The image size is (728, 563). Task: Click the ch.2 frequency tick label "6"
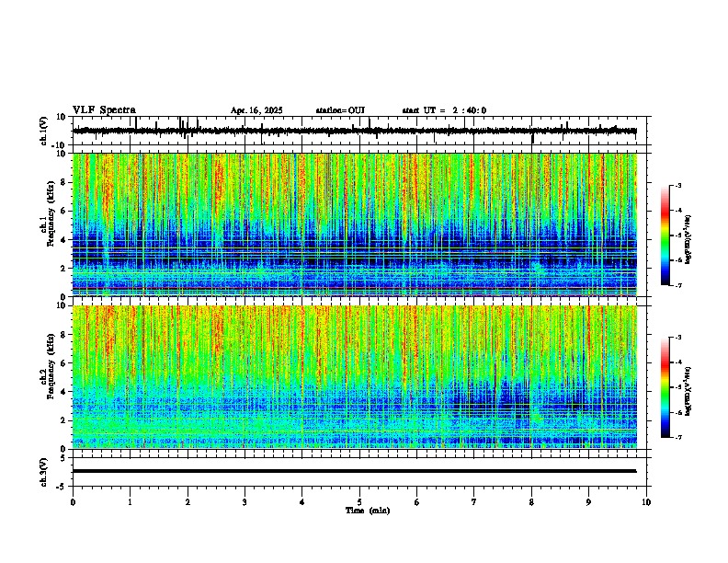pyautogui.click(x=63, y=363)
